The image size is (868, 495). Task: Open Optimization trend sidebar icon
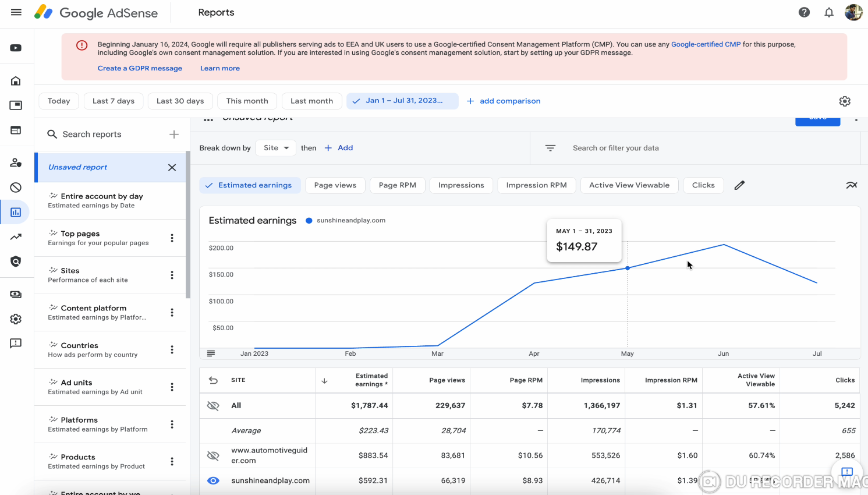[x=16, y=237]
